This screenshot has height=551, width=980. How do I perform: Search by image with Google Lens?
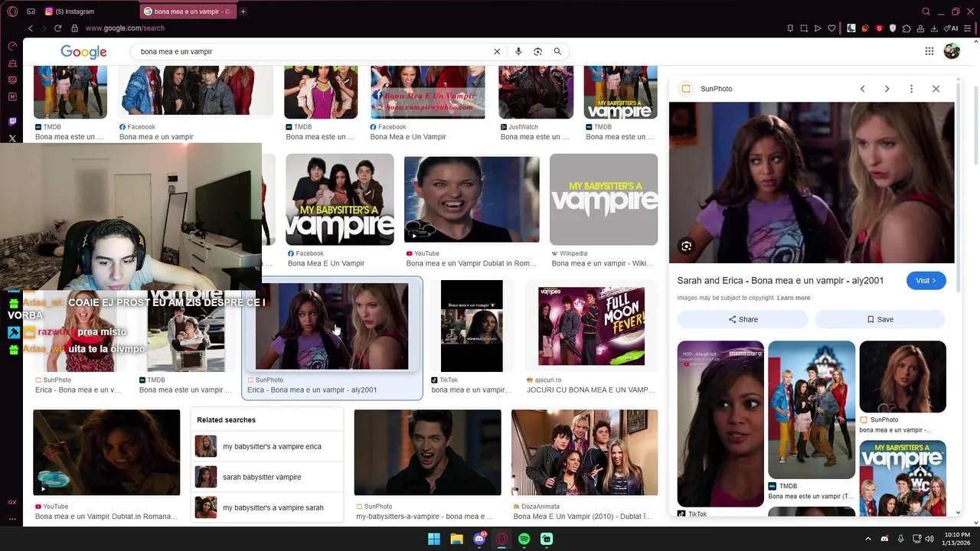537,51
